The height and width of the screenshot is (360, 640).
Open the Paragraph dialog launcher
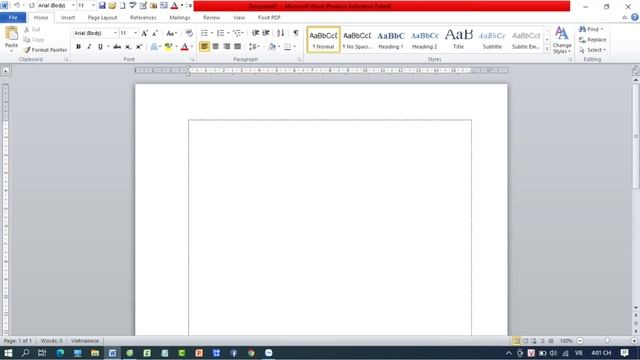(299, 60)
